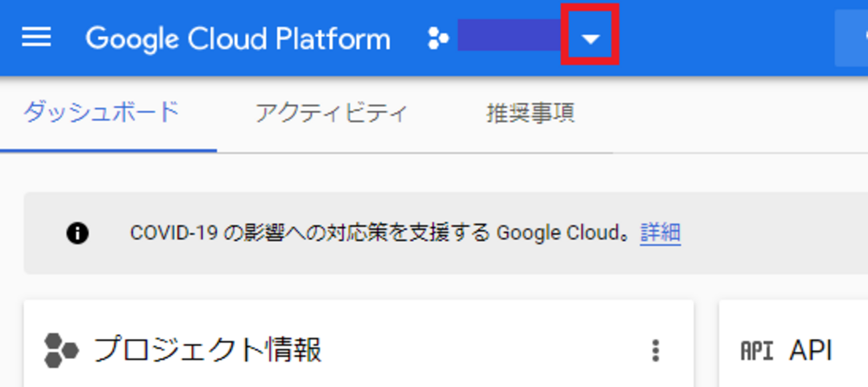
Task: Switch to the 推奨事項 tab
Action: [531, 113]
